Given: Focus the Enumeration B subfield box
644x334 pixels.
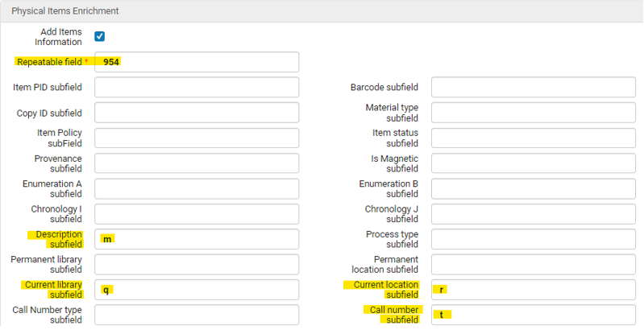Looking at the screenshot, I should click(x=533, y=188).
